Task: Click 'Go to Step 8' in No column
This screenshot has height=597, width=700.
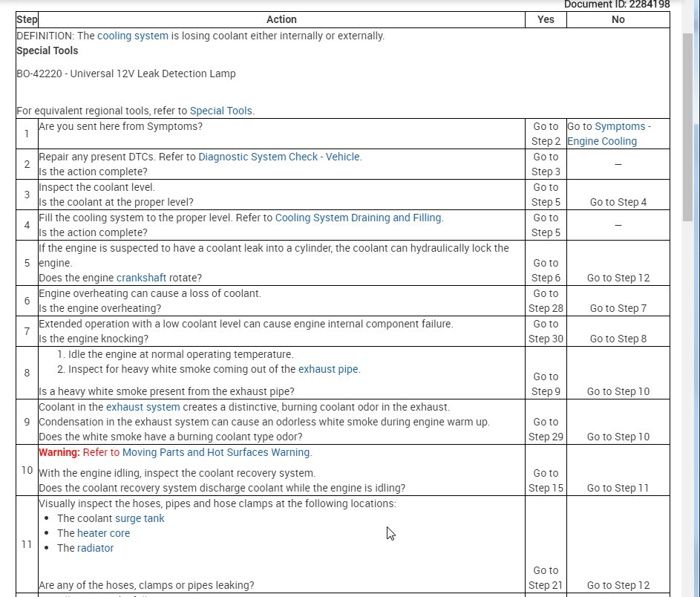Action: pos(618,339)
